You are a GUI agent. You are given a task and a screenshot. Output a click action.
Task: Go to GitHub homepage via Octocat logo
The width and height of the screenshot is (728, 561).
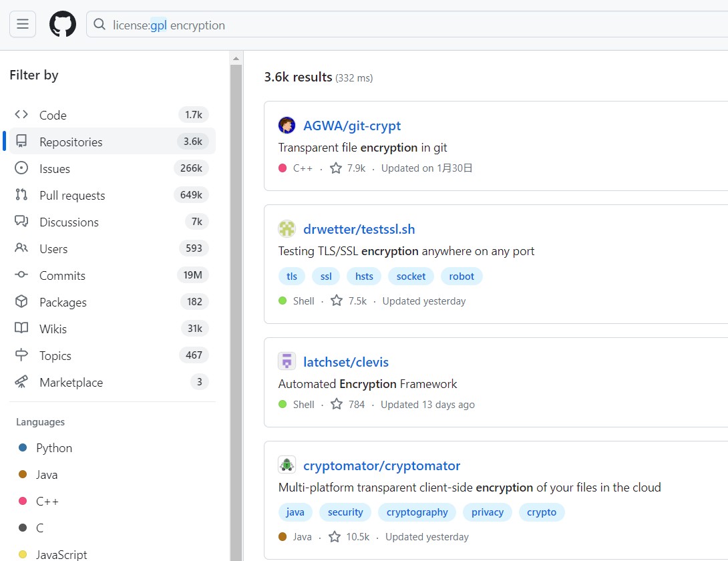point(63,24)
